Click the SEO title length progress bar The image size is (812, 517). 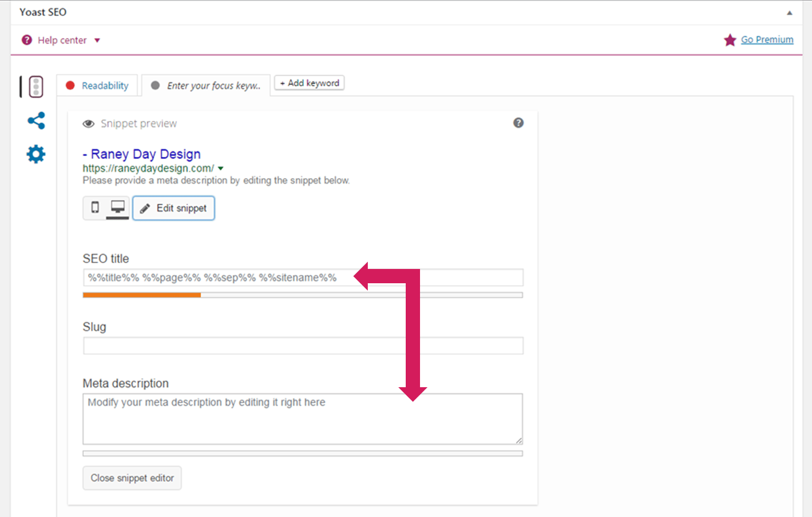pos(303,295)
